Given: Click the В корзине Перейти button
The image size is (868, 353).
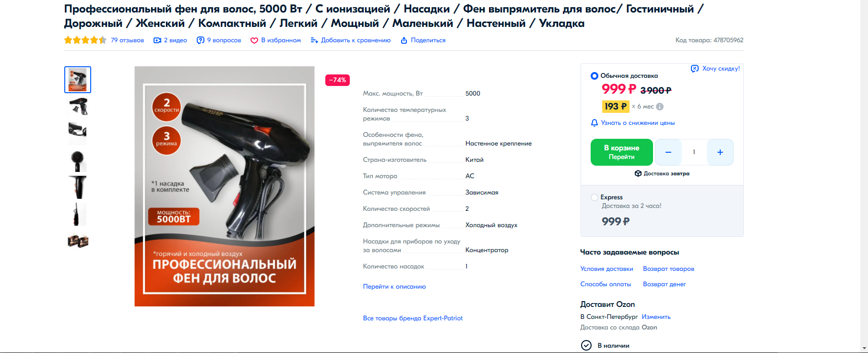Looking at the screenshot, I should [x=622, y=152].
